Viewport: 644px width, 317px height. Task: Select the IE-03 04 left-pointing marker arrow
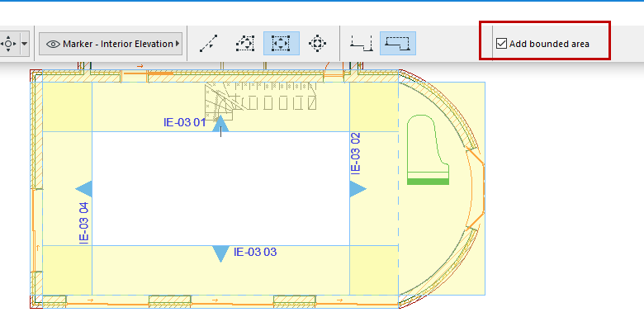83,189
